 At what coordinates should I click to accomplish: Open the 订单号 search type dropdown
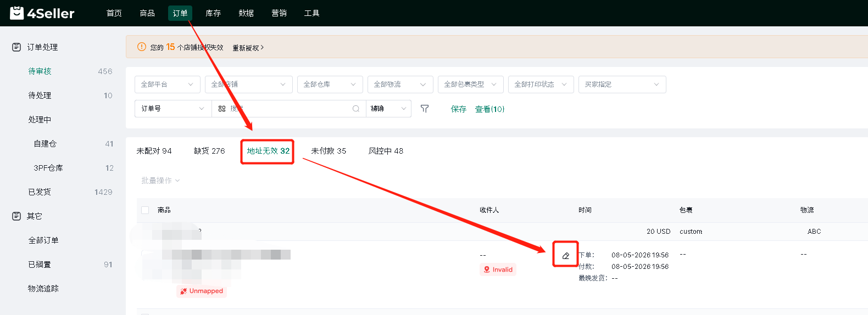(x=173, y=109)
